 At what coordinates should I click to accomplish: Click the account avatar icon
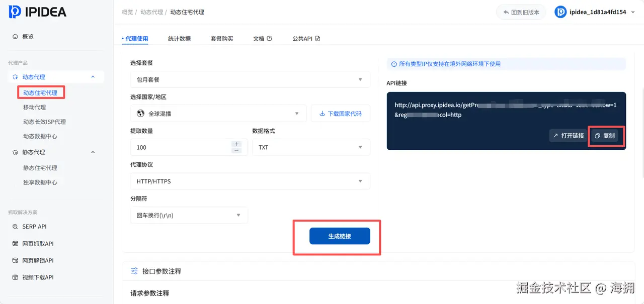(560, 12)
